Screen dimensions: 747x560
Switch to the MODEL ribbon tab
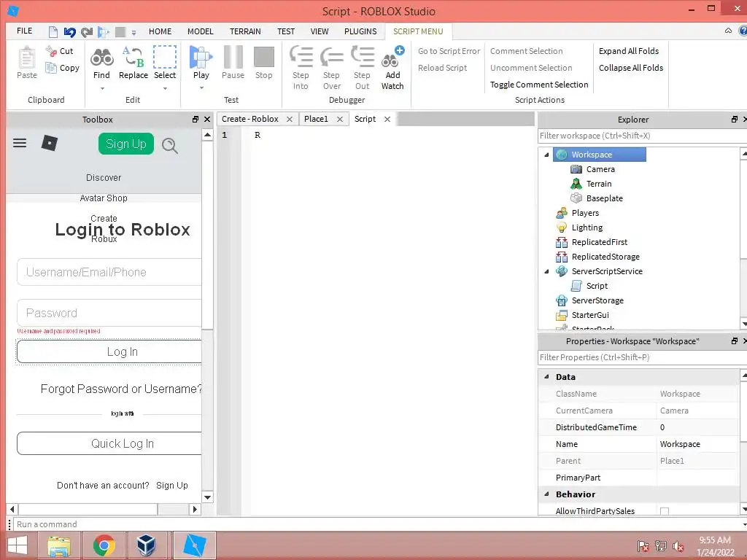click(200, 31)
